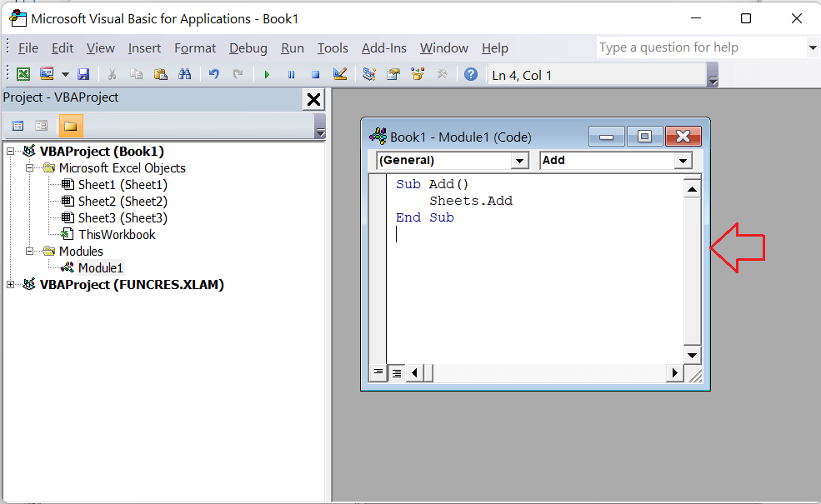Image resolution: width=821 pixels, height=504 pixels.
Task: Select Sheet1 (Sheet1) in the project tree
Action: tap(123, 185)
